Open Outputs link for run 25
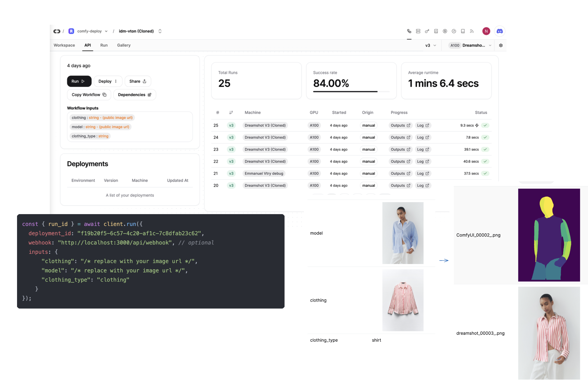Viewport: 588px width, 387px height. coord(400,125)
